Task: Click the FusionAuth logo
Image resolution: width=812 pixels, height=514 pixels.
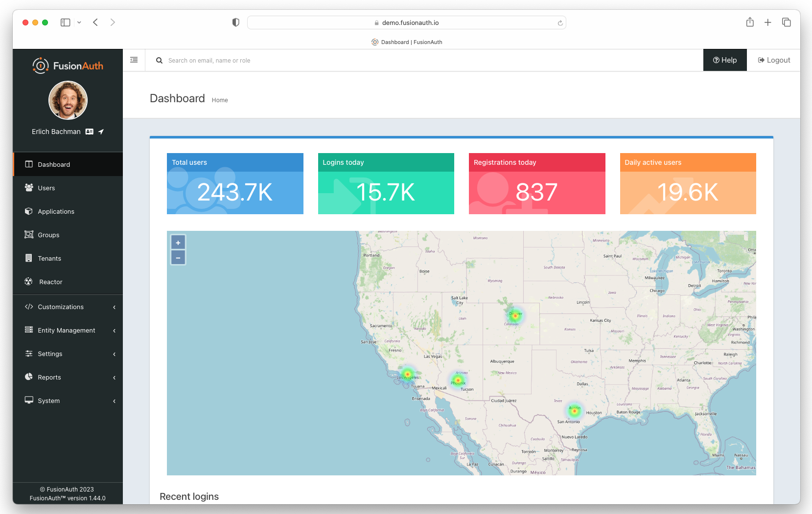Action: [68, 65]
